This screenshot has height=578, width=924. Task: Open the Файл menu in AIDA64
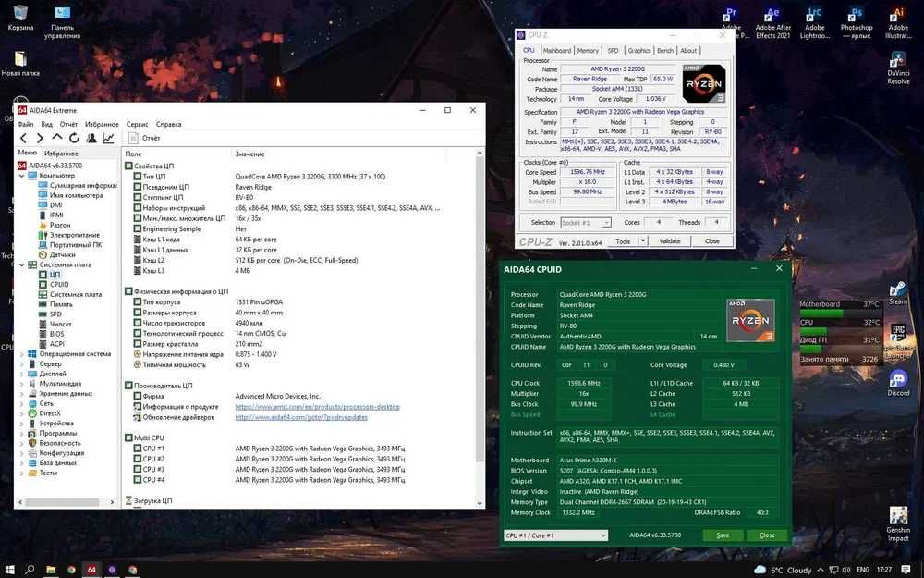click(x=25, y=125)
